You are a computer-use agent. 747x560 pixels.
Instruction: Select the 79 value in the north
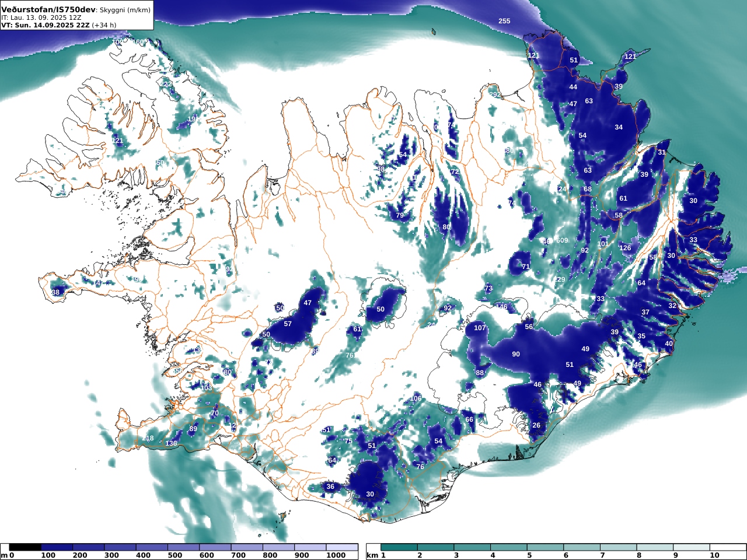coord(400,215)
